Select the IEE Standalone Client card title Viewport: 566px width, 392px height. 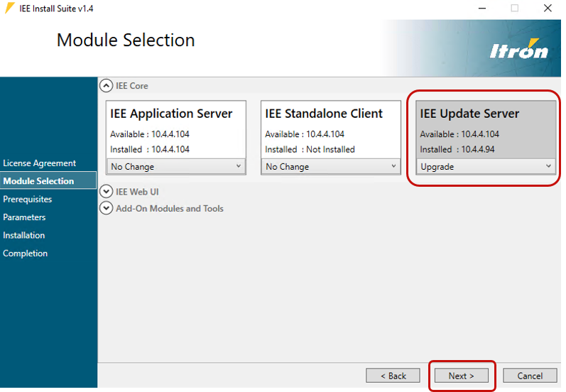(x=324, y=114)
